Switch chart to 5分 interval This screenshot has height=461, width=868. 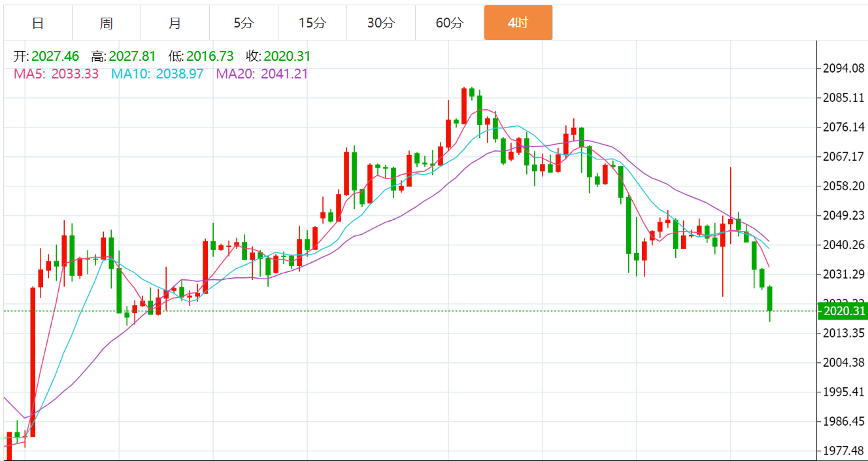pyautogui.click(x=244, y=24)
